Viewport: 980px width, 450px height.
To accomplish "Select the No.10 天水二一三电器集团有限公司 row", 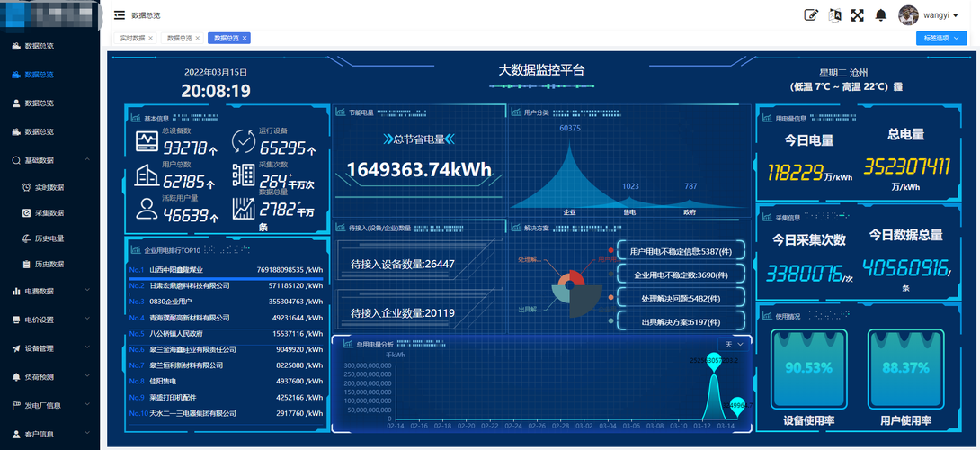I will (x=227, y=413).
